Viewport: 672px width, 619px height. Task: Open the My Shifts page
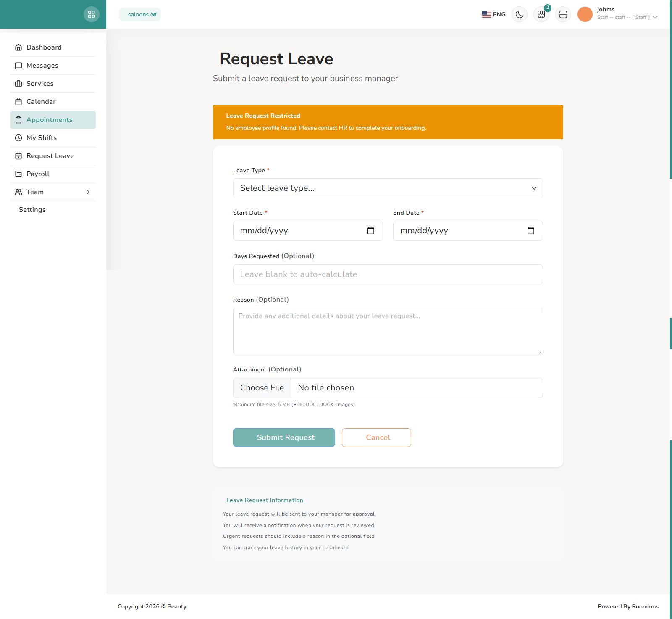click(x=42, y=137)
